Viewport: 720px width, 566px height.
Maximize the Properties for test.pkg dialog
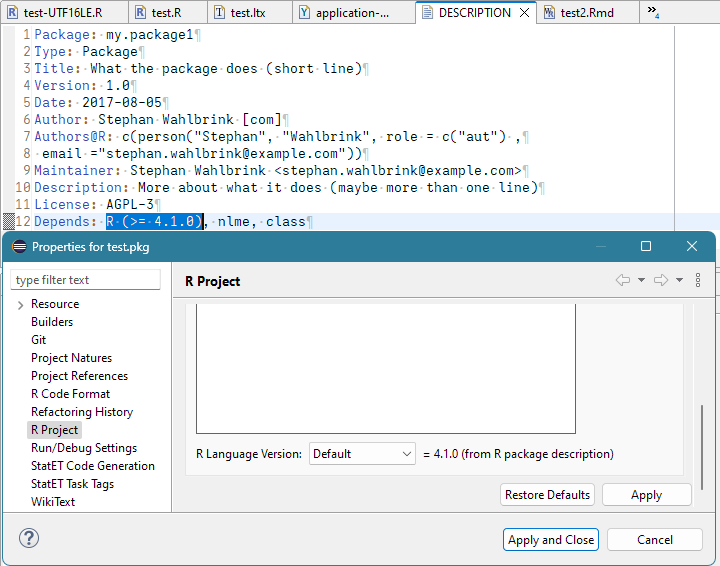pos(646,246)
